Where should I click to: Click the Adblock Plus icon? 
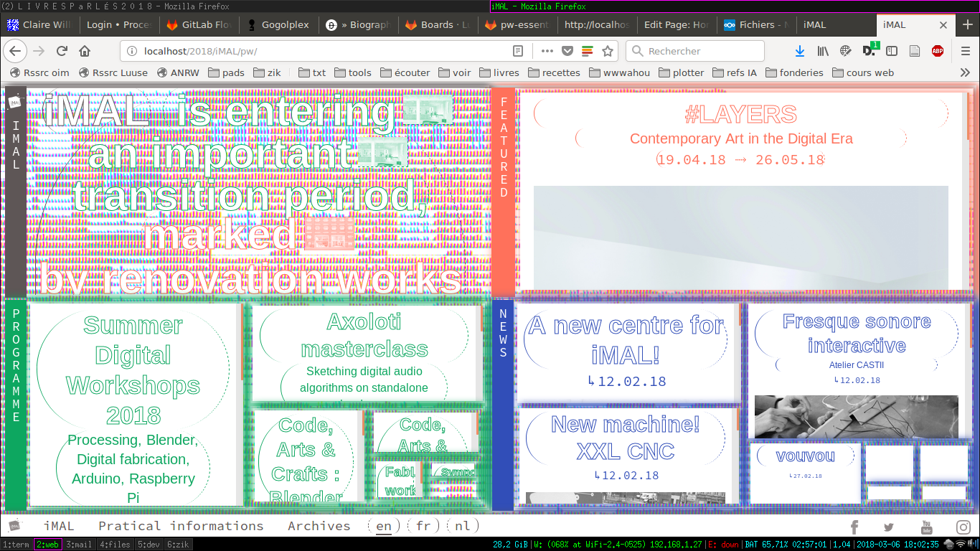coord(937,51)
